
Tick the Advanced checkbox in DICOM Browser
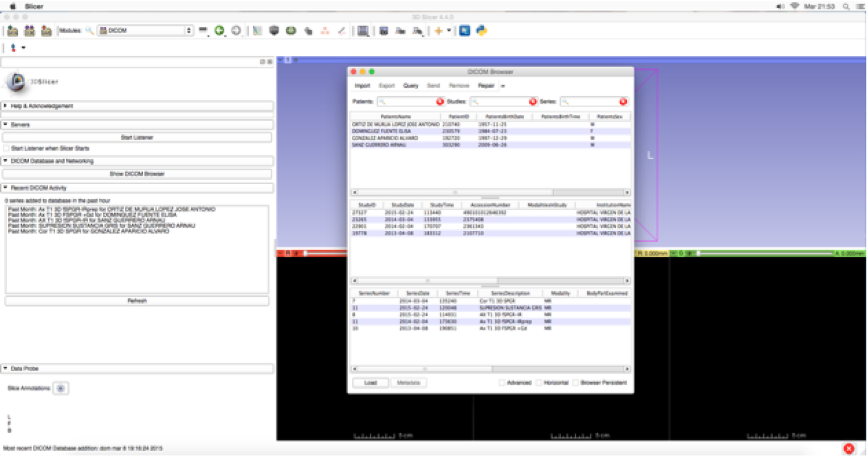(x=502, y=383)
